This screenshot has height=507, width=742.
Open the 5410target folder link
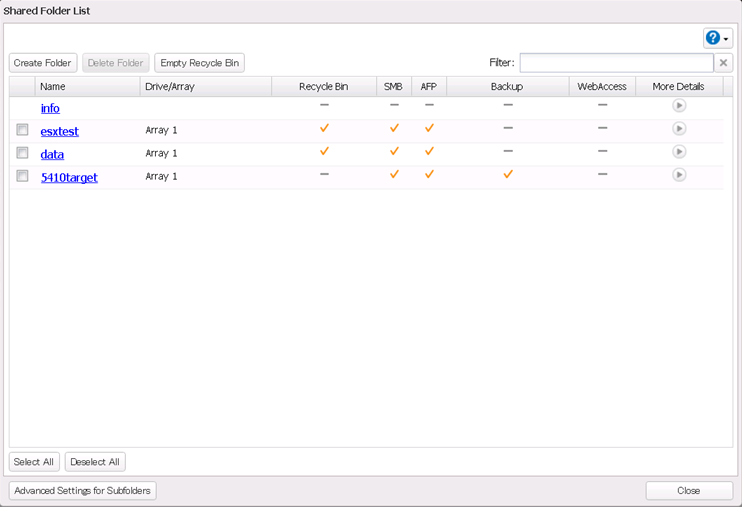tap(69, 178)
